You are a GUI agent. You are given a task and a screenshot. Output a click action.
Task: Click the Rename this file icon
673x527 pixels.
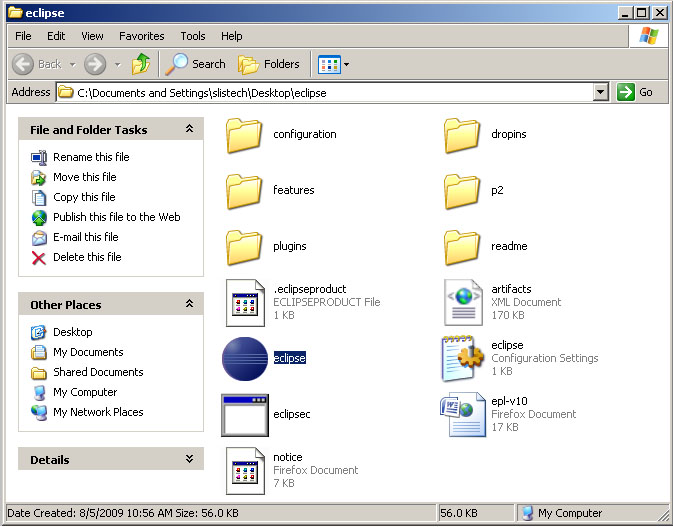(x=39, y=157)
